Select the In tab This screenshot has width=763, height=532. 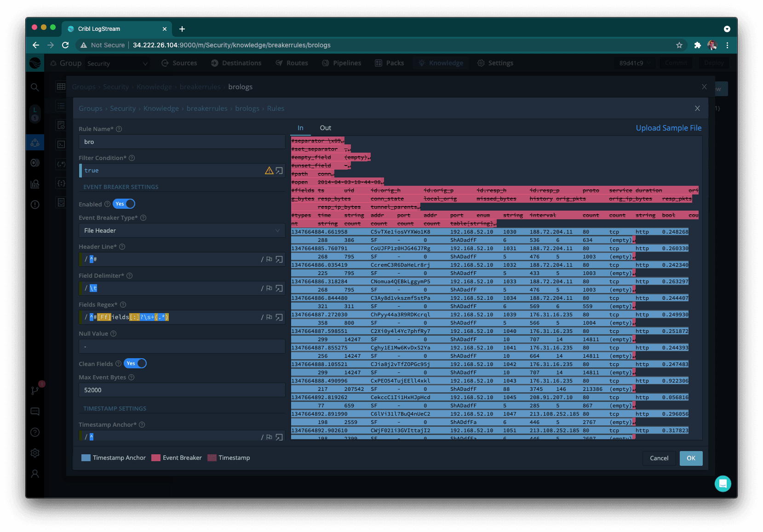pos(300,128)
